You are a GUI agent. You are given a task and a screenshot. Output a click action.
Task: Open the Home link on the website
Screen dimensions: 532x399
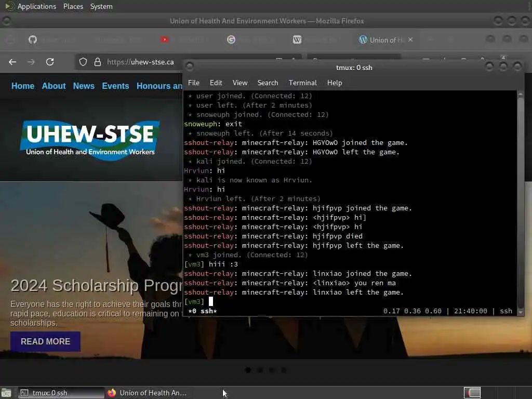pyautogui.click(x=23, y=86)
